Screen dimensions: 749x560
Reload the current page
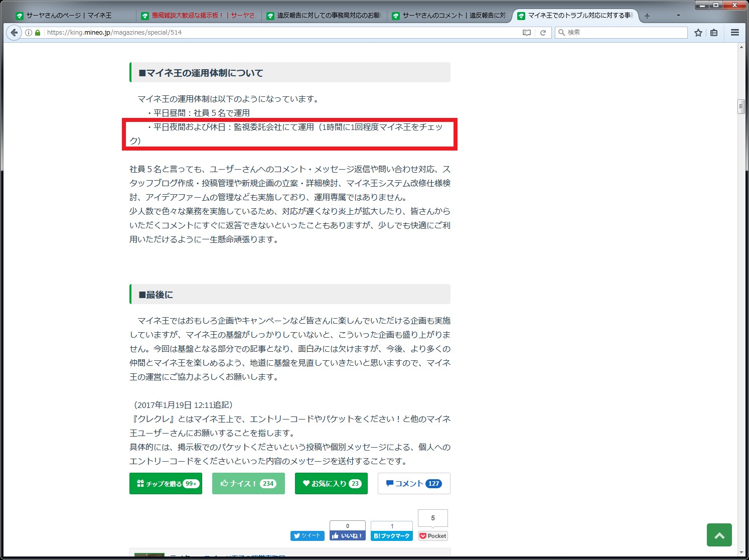(x=543, y=33)
